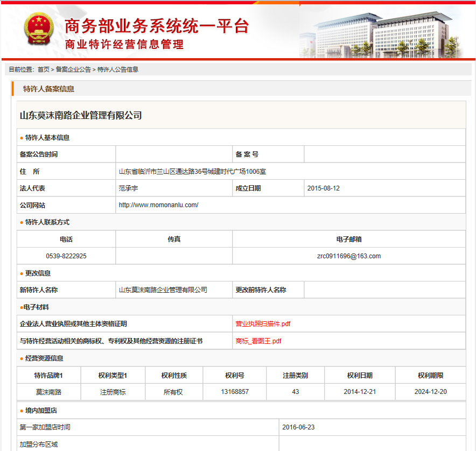
Task: Click the 权利期限 column header
Action: [x=430, y=376]
